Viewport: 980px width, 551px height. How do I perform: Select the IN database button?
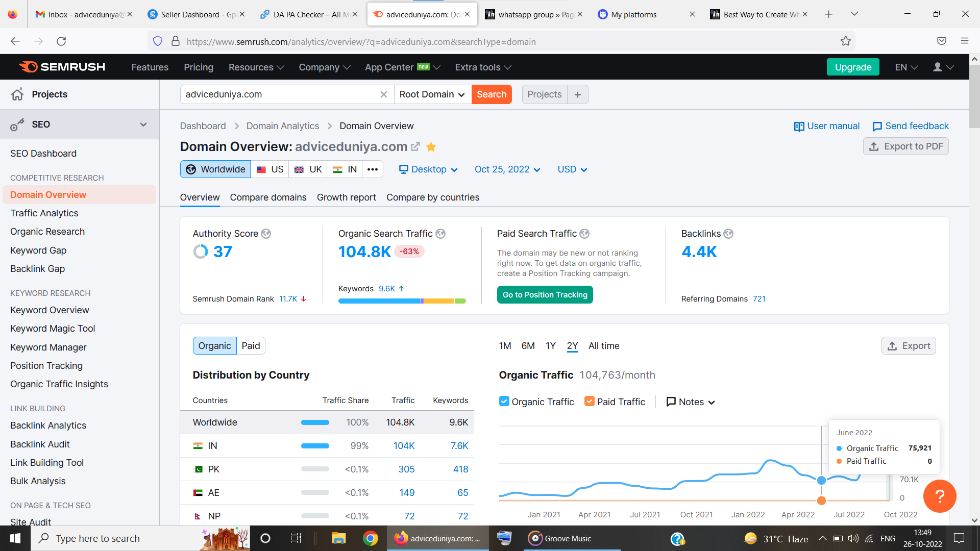[345, 169]
